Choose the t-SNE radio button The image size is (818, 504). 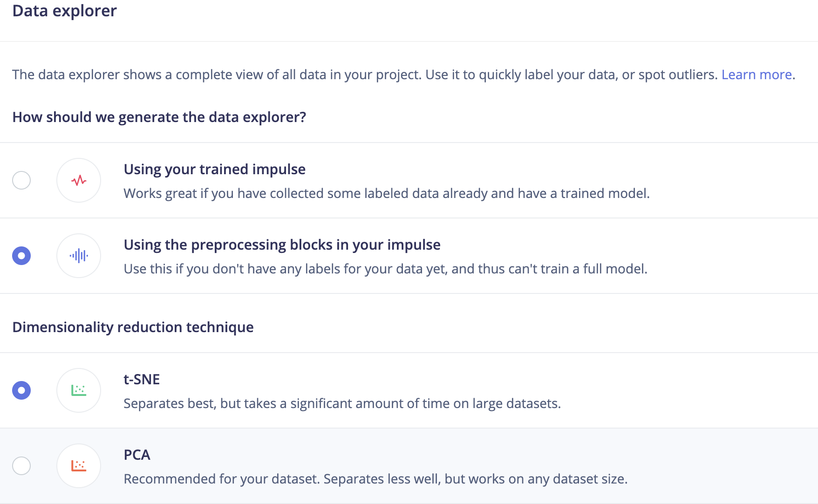point(21,390)
